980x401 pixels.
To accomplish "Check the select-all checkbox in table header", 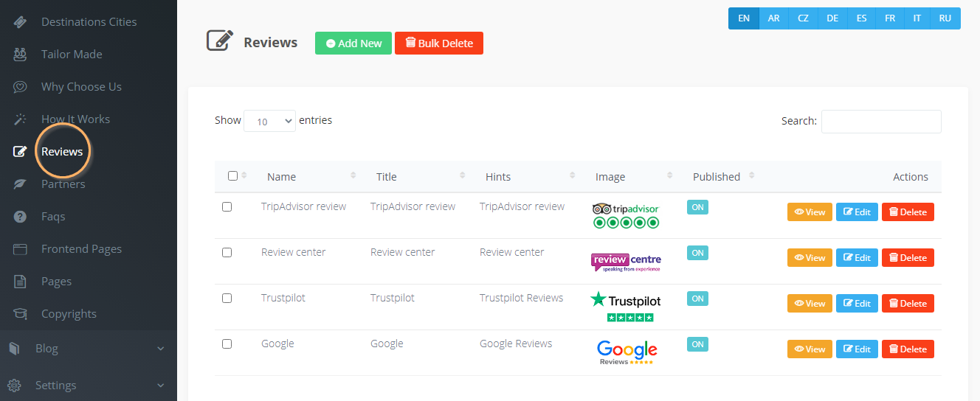I will tap(233, 176).
